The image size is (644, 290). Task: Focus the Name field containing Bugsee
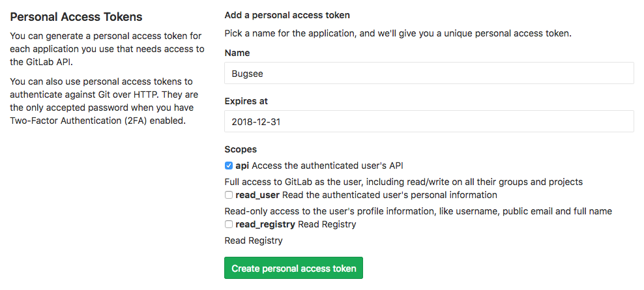tap(429, 73)
